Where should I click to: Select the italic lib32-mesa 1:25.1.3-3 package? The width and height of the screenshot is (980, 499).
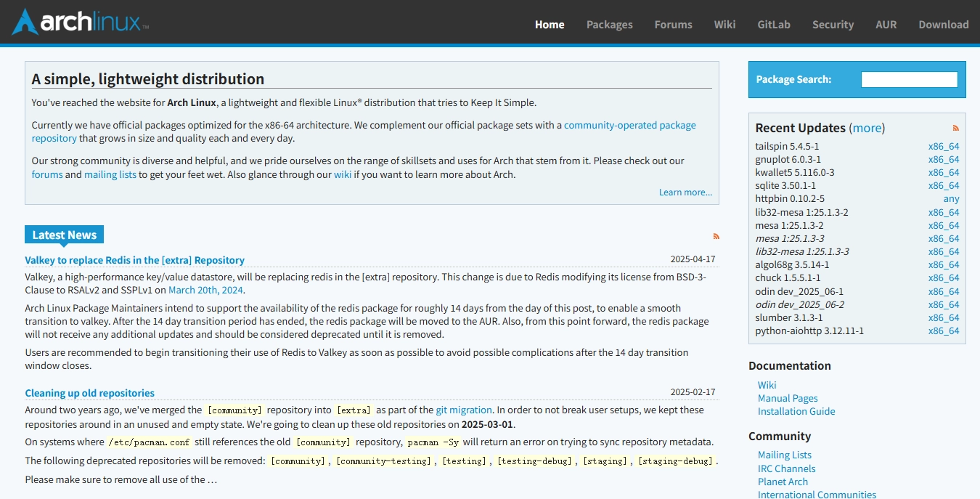coord(802,251)
